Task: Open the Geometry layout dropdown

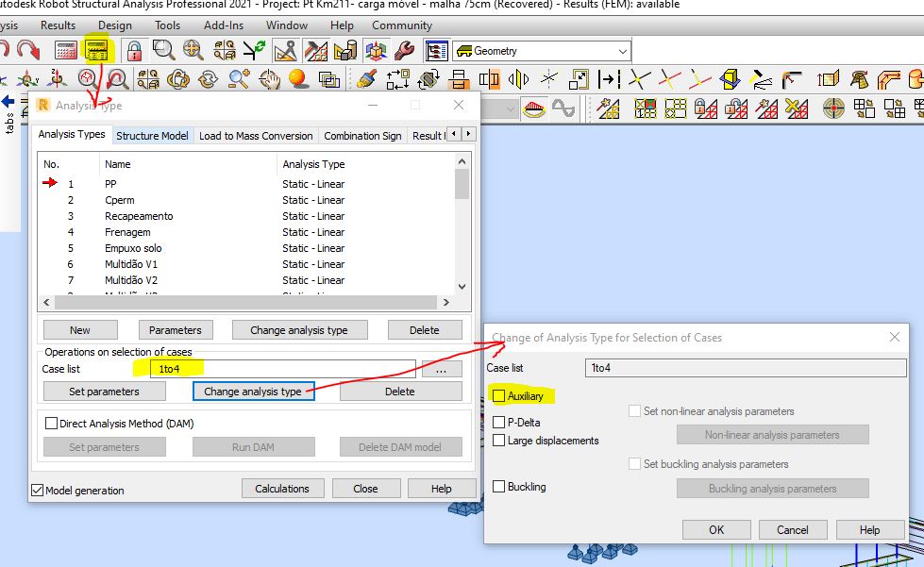Action: coord(622,51)
